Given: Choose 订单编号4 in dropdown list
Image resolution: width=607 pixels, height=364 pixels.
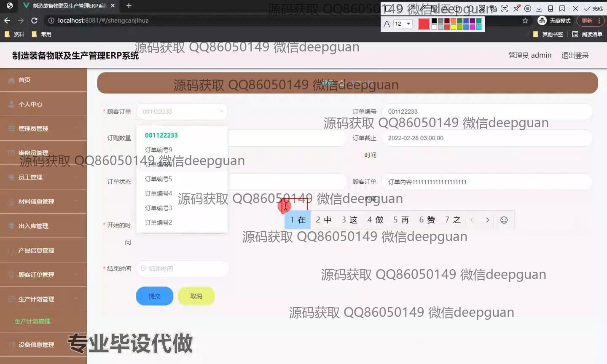Looking at the screenshot, I should pyautogui.click(x=182, y=193).
